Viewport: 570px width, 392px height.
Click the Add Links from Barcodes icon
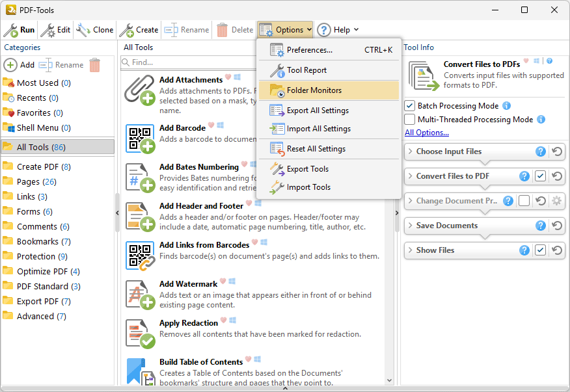pos(141,255)
